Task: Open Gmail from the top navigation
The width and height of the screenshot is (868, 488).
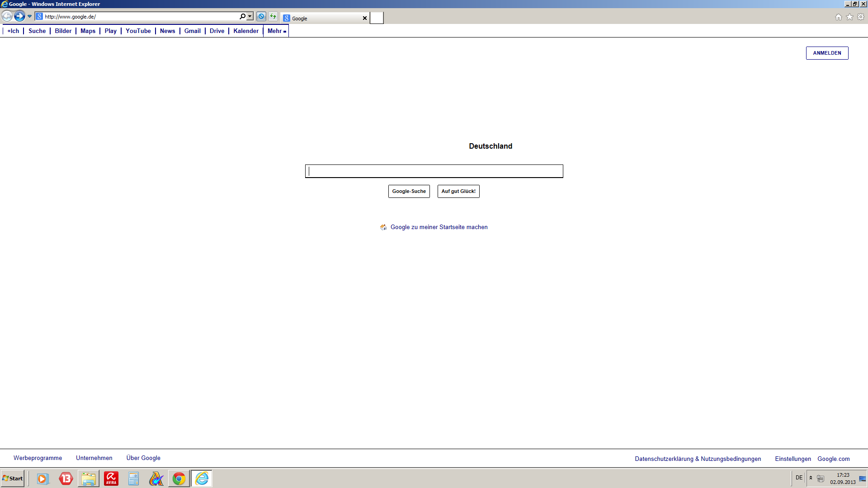Action: point(192,31)
